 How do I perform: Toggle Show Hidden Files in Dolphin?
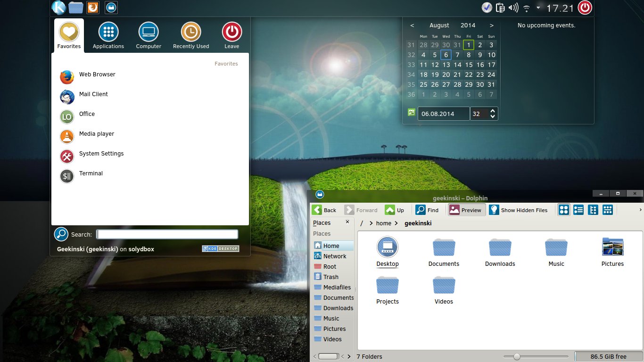click(519, 210)
